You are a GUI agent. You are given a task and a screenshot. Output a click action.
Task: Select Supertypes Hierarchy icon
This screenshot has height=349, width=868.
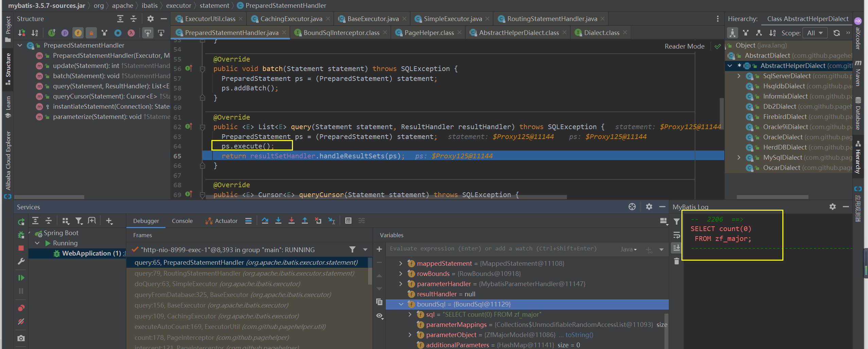pyautogui.click(x=746, y=33)
